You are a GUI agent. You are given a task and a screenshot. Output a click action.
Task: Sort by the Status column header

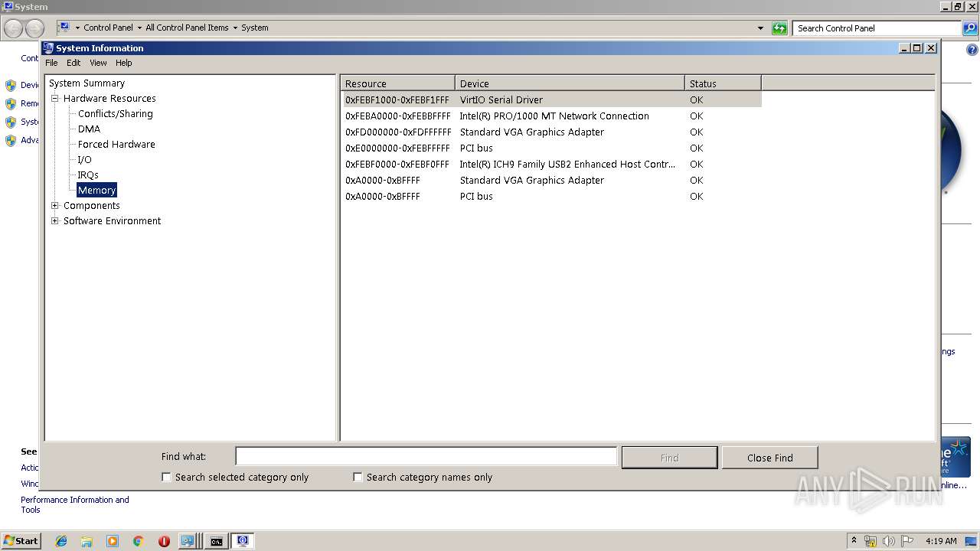point(723,83)
